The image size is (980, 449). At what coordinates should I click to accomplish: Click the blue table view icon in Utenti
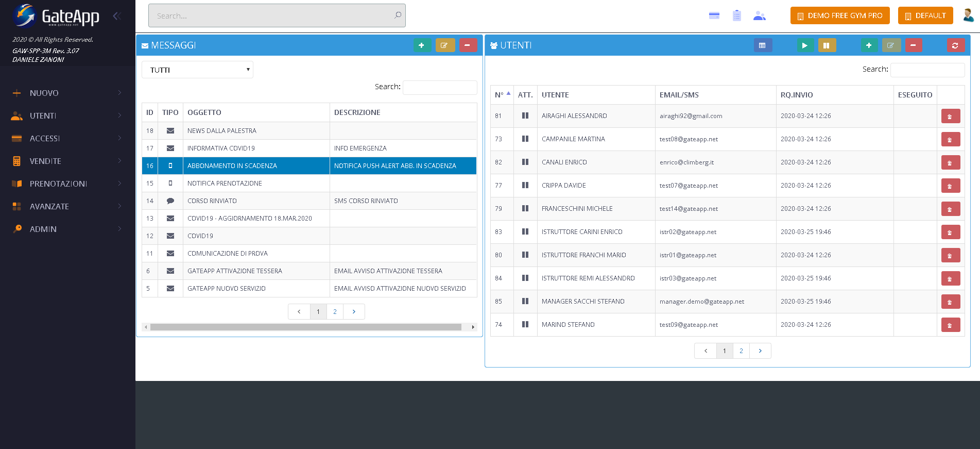point(762,45)
